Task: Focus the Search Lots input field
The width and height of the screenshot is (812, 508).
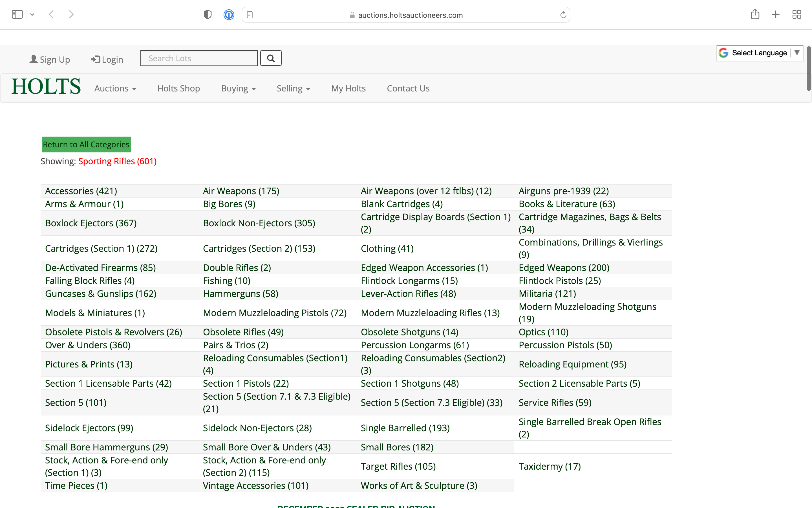Action: point(199,58)
